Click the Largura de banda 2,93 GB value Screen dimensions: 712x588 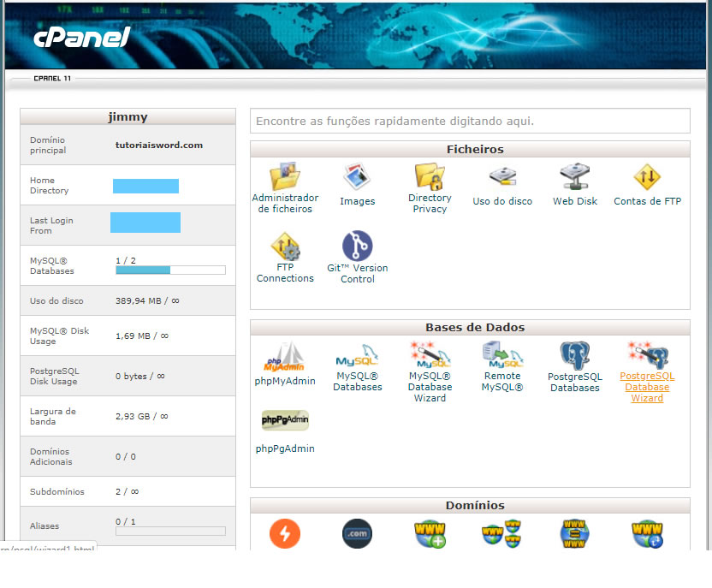(x=142, y=416)
